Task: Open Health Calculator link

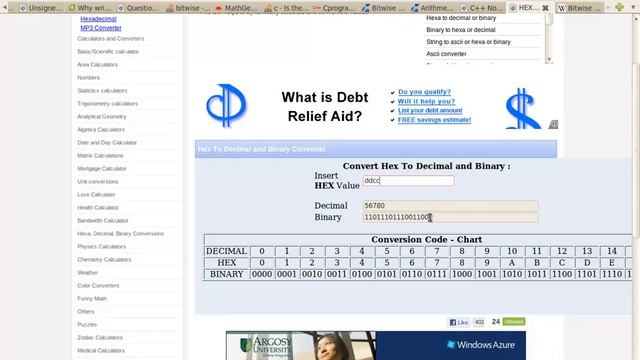Action: click(x=98, y=208)
